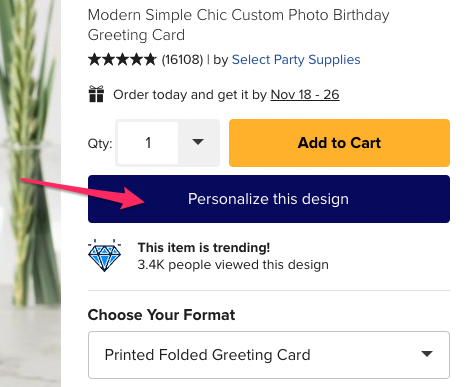Expand the Printed Folded Greeting Card dropdown

(x=269, y=355)
